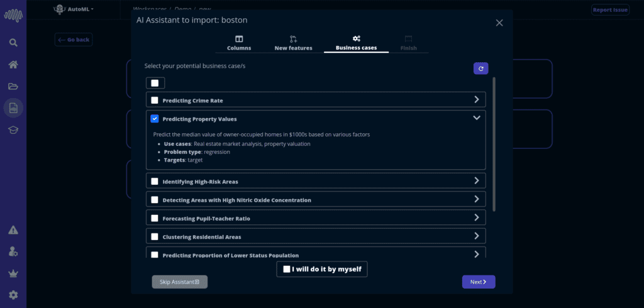Enable the I will do it by myself checkbox
The width and height of the screenshot is (644, 308).
287,270
